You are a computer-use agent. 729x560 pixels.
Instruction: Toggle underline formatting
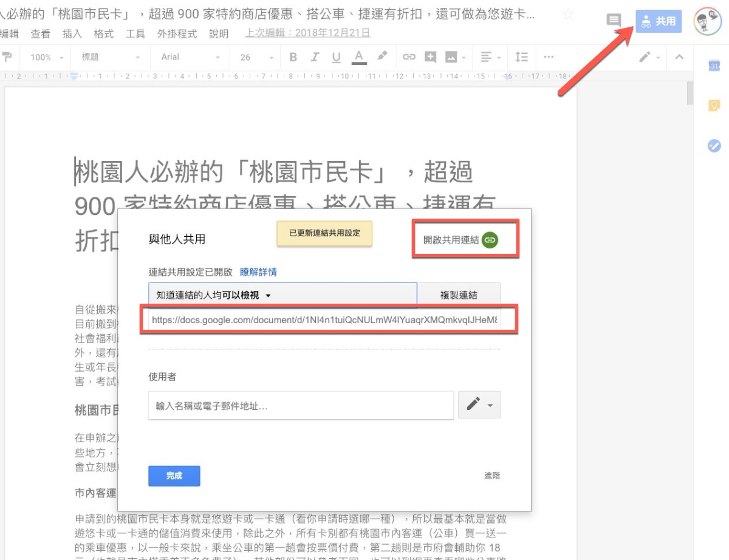pos(336,57)
